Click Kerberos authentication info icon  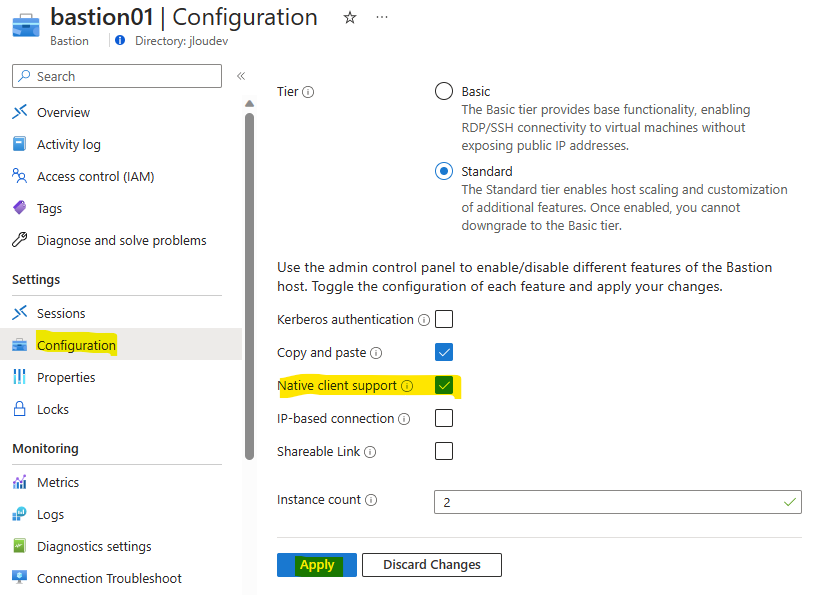click(x=424, y=320)
